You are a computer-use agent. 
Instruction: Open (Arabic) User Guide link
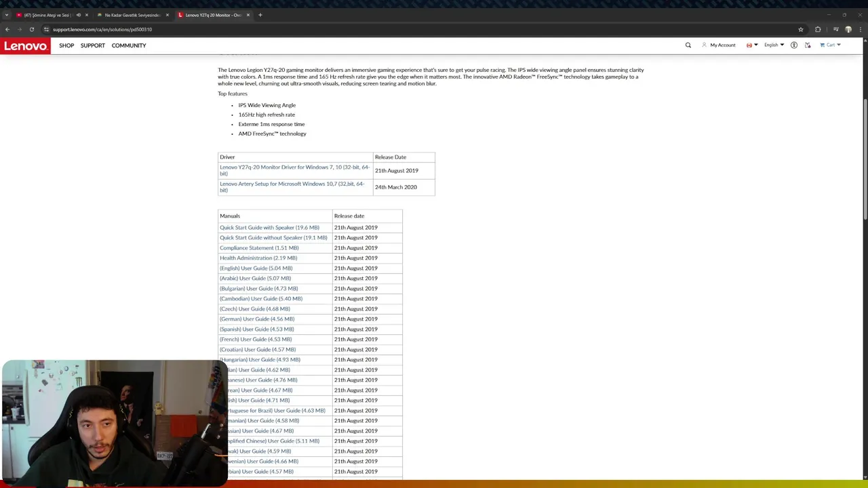[255, 279]
